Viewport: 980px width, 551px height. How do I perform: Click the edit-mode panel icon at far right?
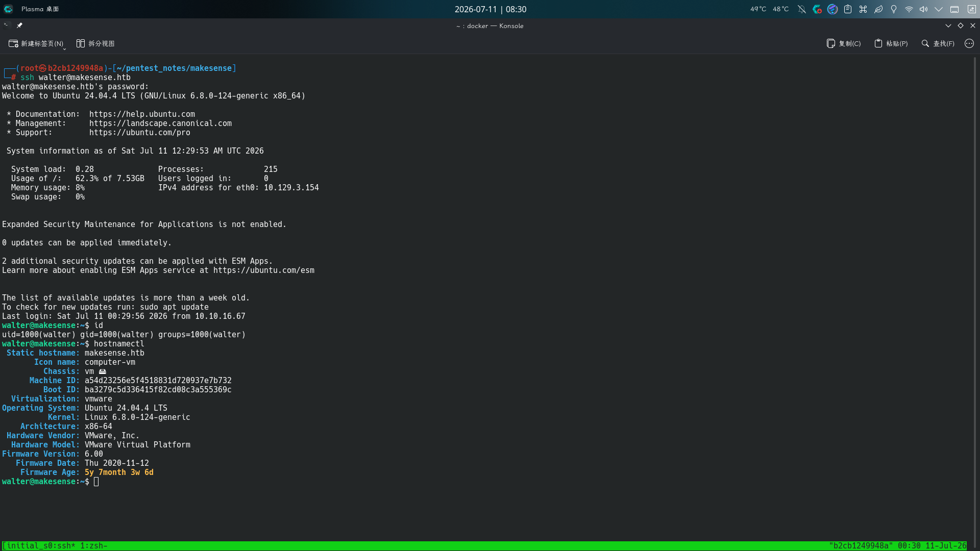tap(972, 9)
